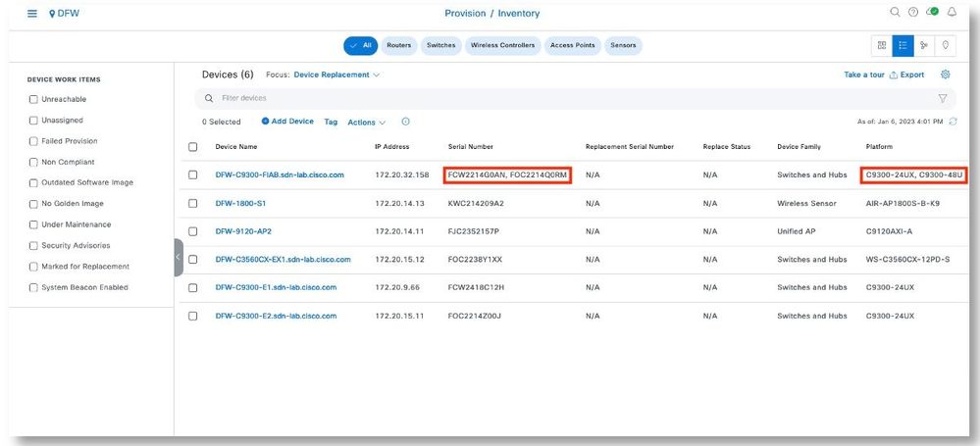
Task: Open DFW-9120-AP2 device link
Action: coord(243,231)
